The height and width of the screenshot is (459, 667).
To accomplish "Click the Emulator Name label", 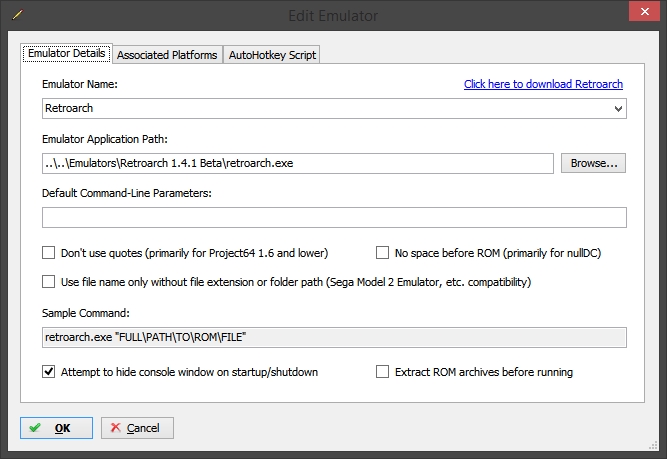I will coord(80,84).
